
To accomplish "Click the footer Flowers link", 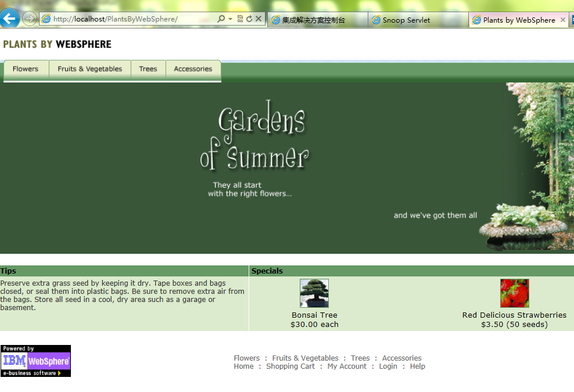I will (247, 358).
